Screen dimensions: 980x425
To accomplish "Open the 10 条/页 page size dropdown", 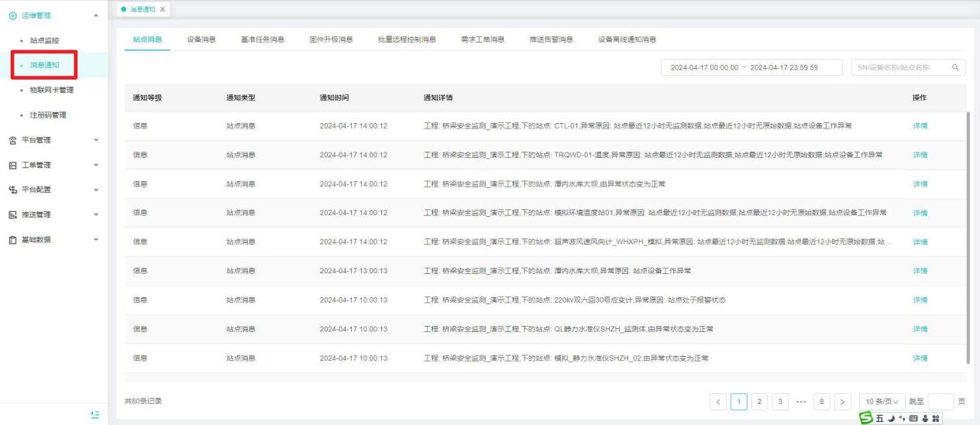I will click(x=880, y=401).
